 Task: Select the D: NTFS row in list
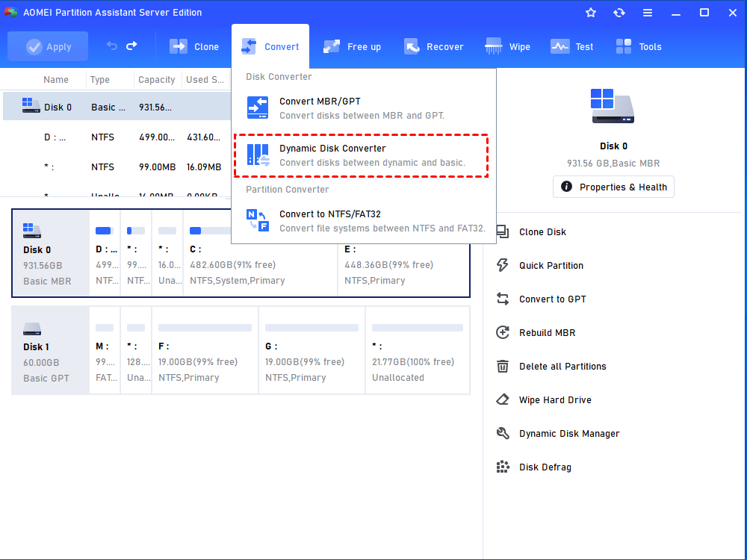117,137
